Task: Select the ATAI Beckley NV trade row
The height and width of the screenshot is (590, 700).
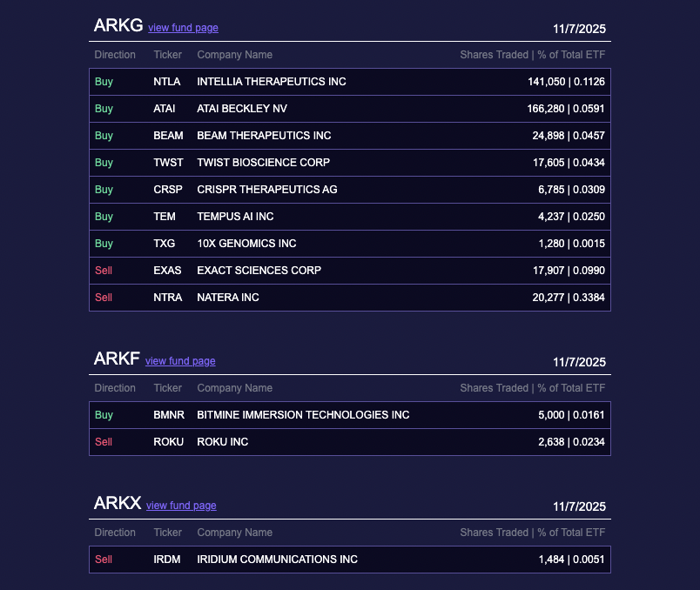Action: [x=349, y=109]
